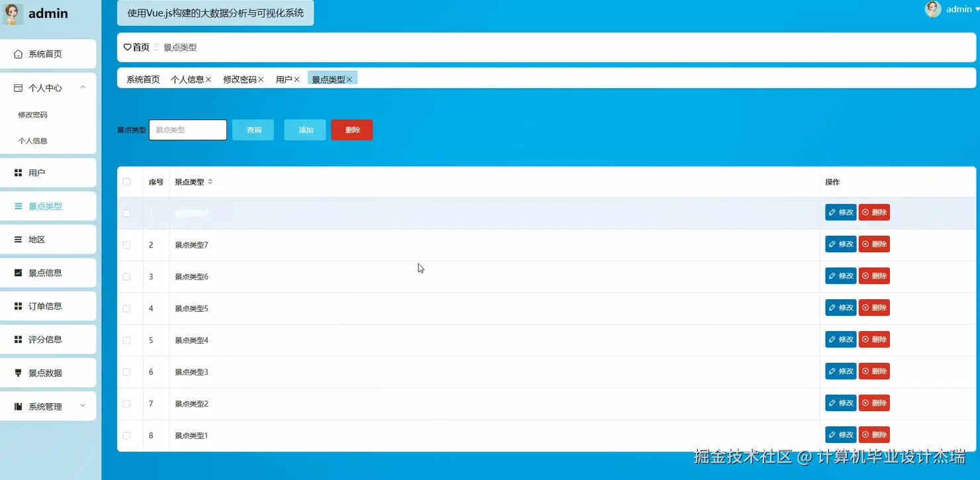Click the card icon next to 个人中心
This screenshot has width=980, height=480.
pyautogui.click(x=19, y=87)
